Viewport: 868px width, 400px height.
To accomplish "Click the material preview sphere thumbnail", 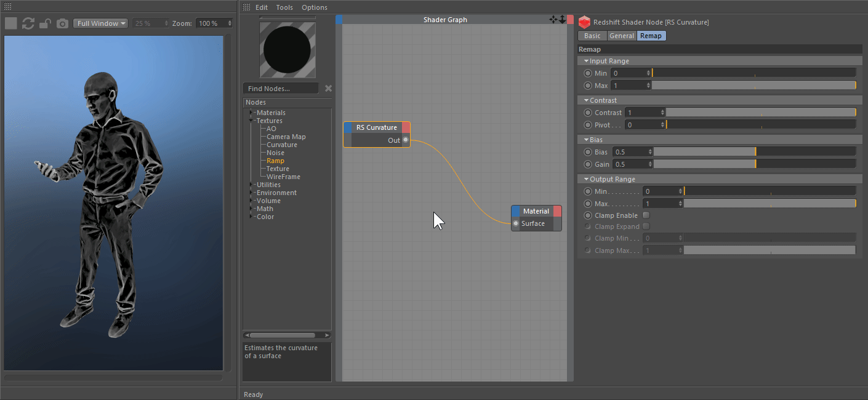I will tap(287, 50).
